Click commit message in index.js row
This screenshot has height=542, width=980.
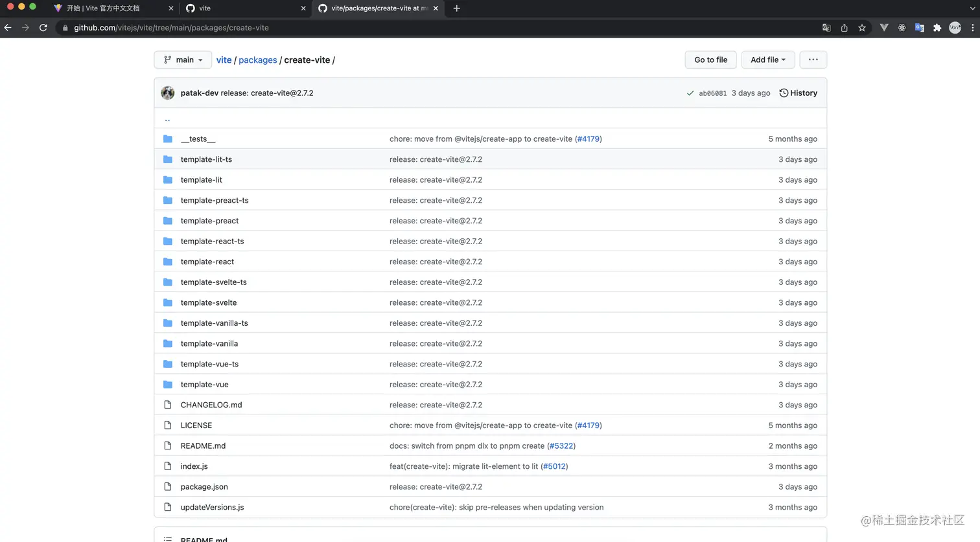tap(465, 466)
